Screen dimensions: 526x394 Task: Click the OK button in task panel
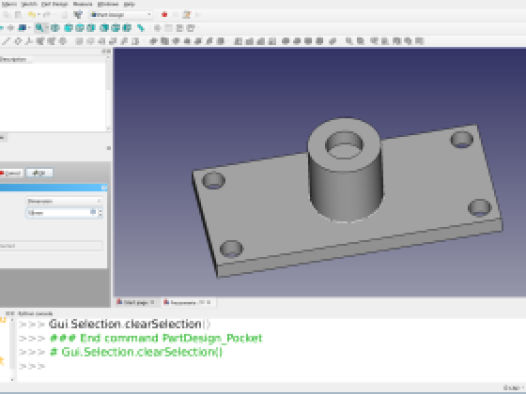tap(40, 173)
